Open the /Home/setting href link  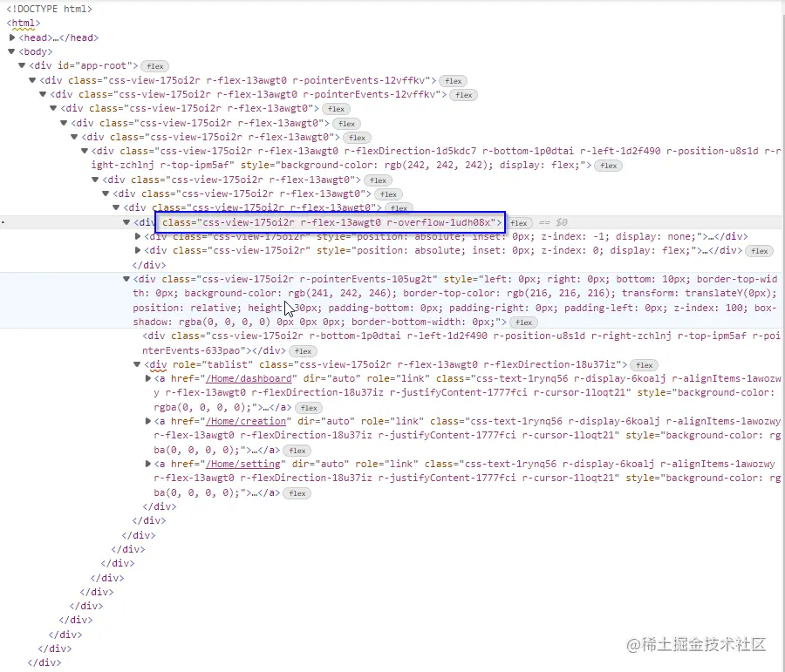(x=242, y=464)
